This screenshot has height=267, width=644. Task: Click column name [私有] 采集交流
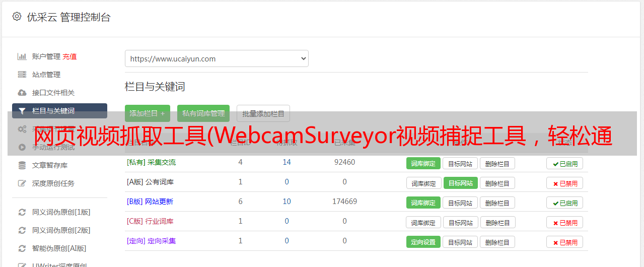[x=151, y=162]
